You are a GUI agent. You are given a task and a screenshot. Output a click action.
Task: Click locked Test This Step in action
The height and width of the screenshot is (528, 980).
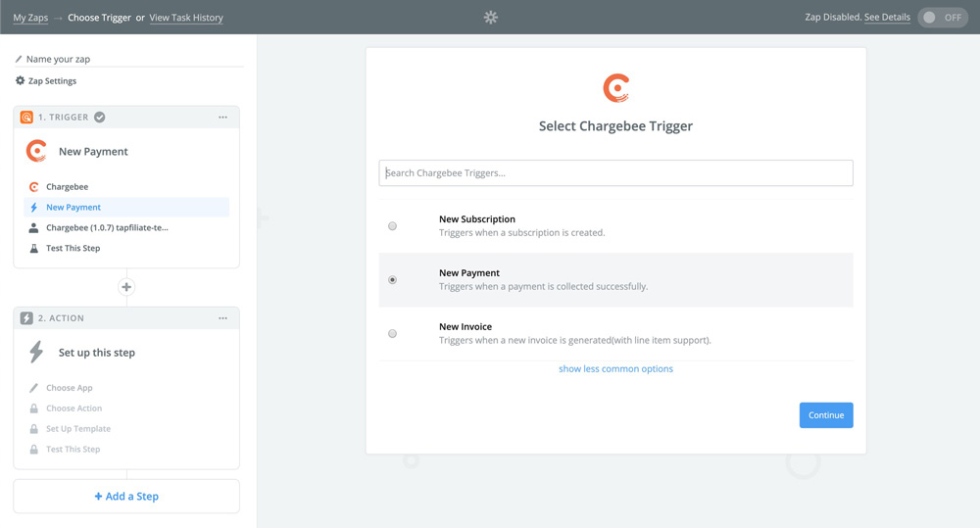coord(126,450)
